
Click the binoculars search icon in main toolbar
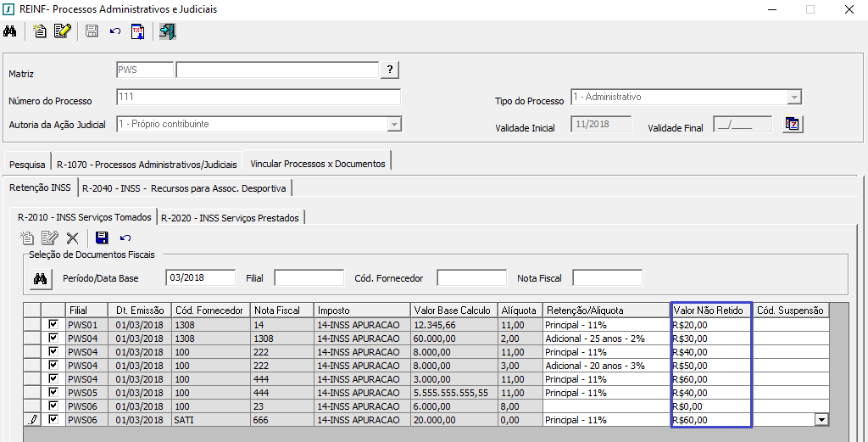(x=10, y=32)
